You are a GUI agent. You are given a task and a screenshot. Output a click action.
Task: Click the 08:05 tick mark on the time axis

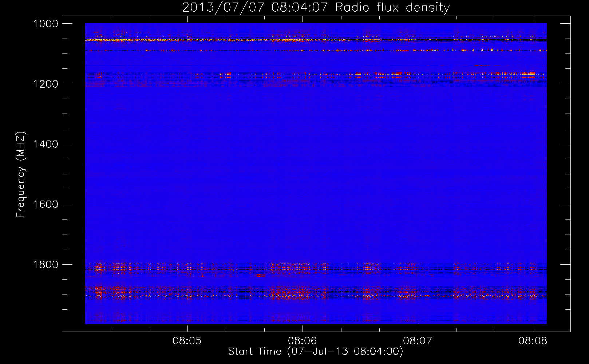(187, 329)
